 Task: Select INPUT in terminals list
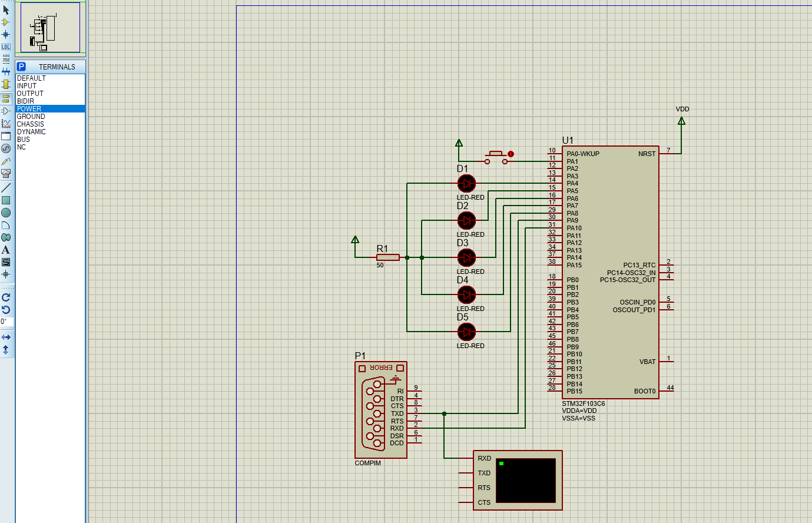[x=51, y=85]
